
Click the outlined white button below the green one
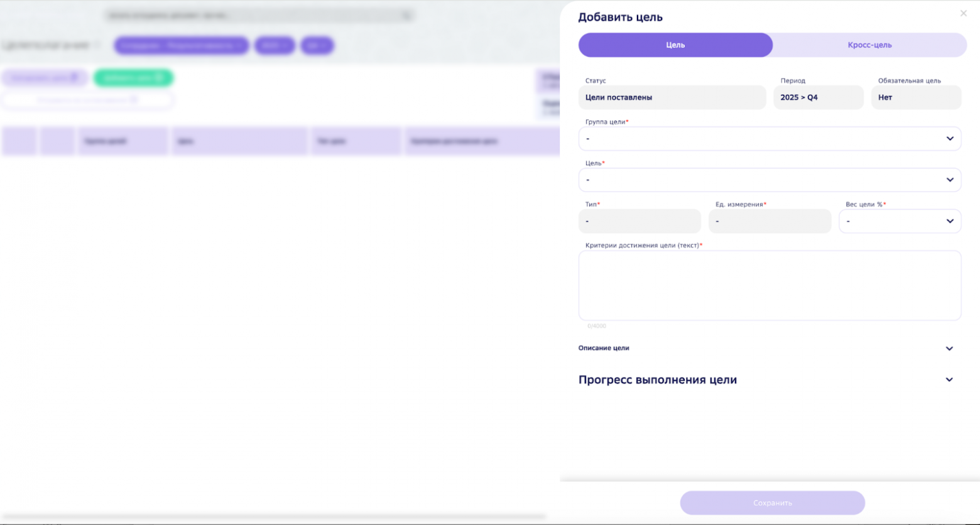[87, 100]
